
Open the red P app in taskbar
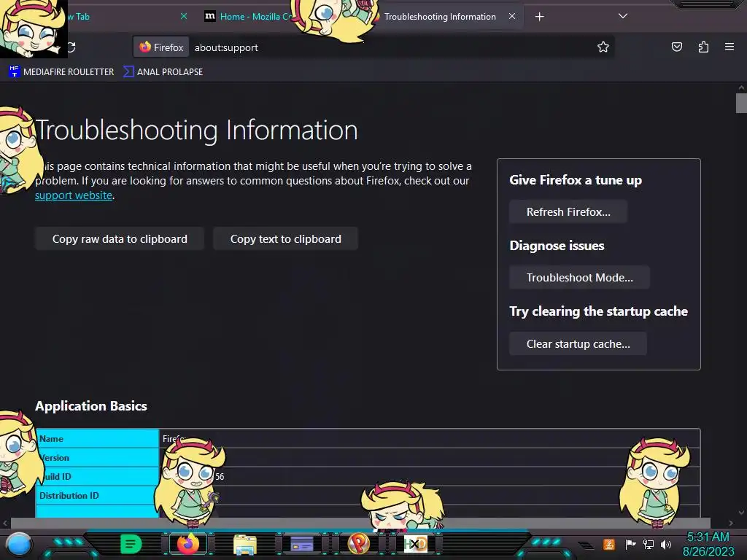[358, 544]
